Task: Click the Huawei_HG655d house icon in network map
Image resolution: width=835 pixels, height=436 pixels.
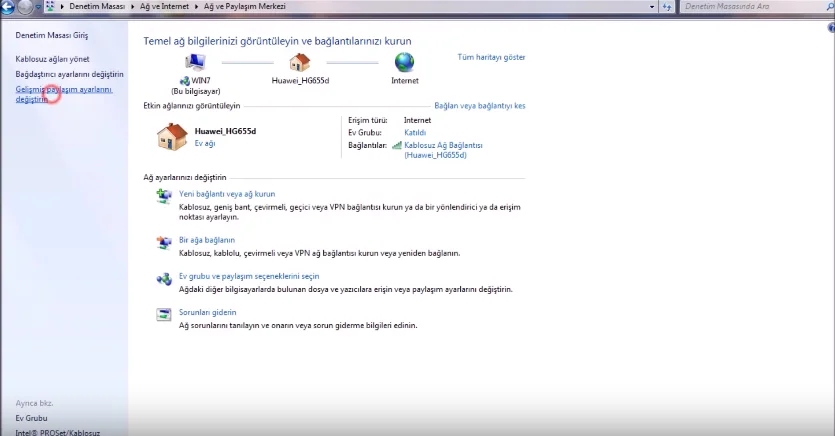Action: coord(300,62)
